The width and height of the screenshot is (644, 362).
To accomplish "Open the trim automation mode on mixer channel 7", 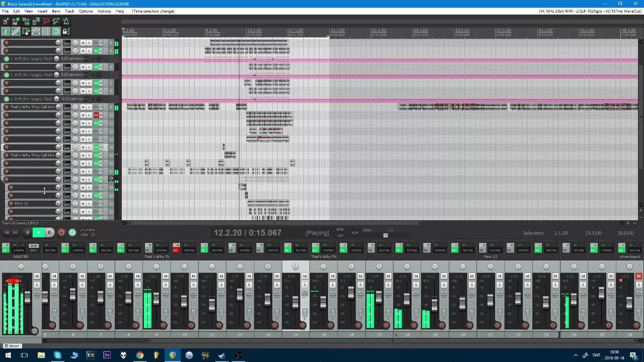I will coord(110,293).
